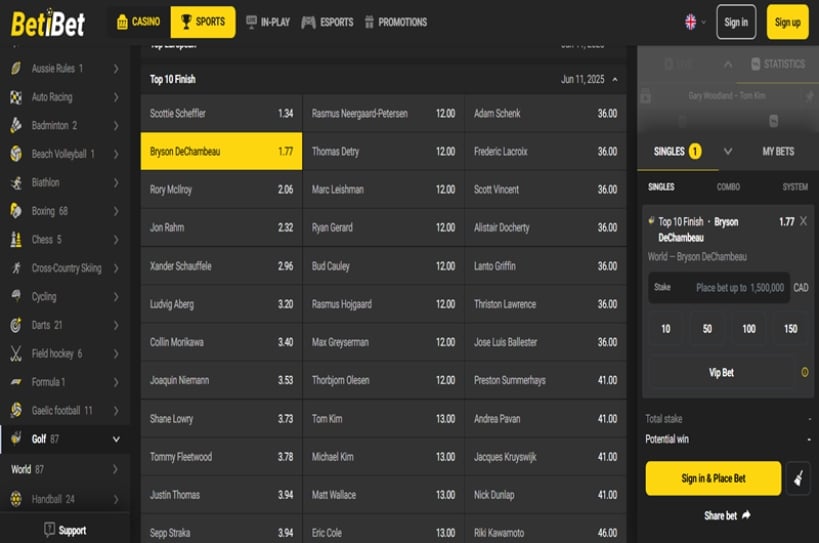Click the Field hockey sticks icon
This screenshot has width=819, height=543.
16,353
